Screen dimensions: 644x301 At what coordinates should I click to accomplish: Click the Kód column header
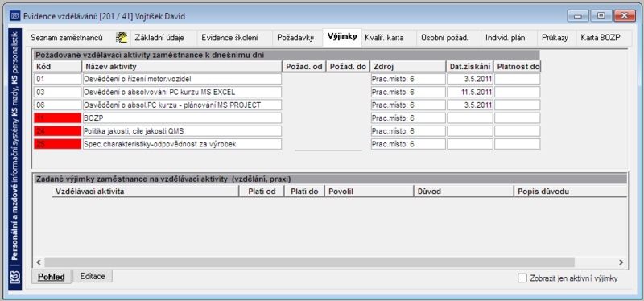click(x=57, y=66)
